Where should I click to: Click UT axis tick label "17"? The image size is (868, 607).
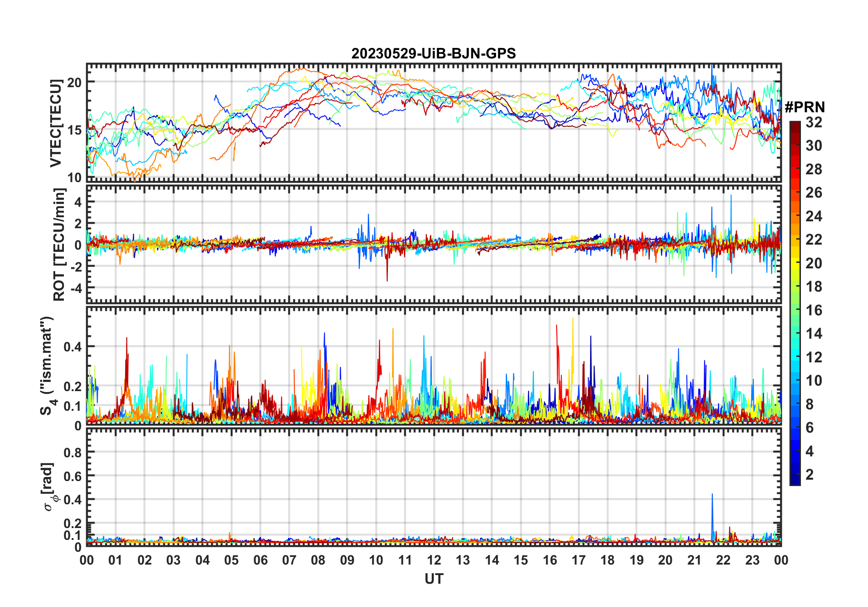(579, 560)
